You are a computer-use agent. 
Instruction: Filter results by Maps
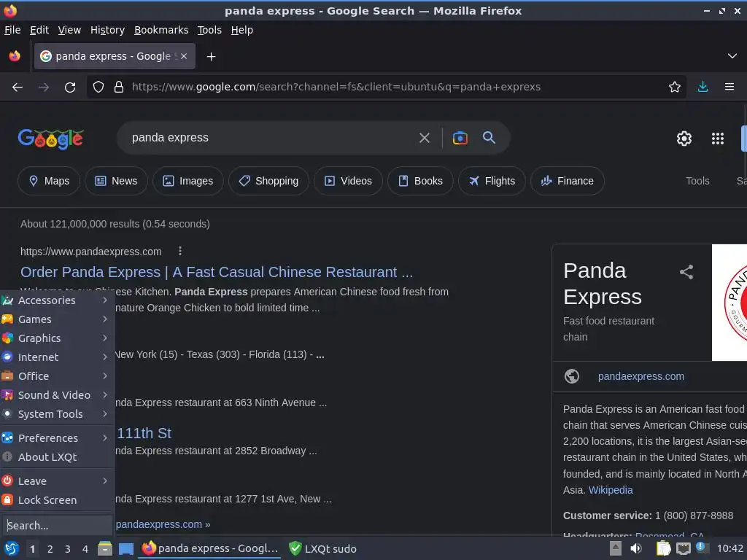(x=49, y=181)
